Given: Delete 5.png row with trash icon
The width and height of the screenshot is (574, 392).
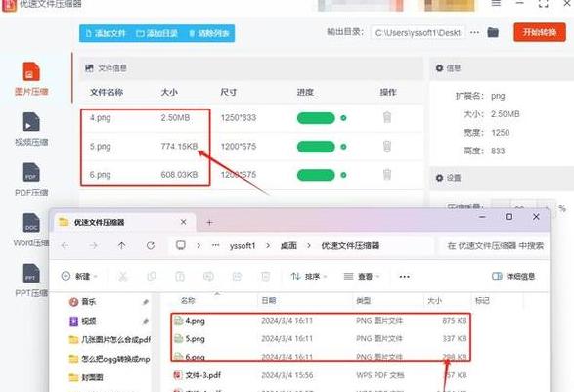Looking at the screenshot, I should 387,146.
